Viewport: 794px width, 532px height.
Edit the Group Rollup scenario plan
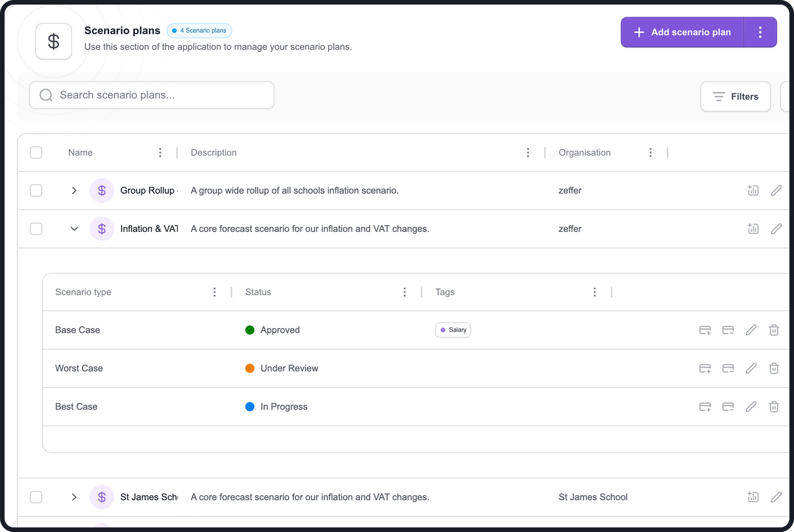point(776,190)
